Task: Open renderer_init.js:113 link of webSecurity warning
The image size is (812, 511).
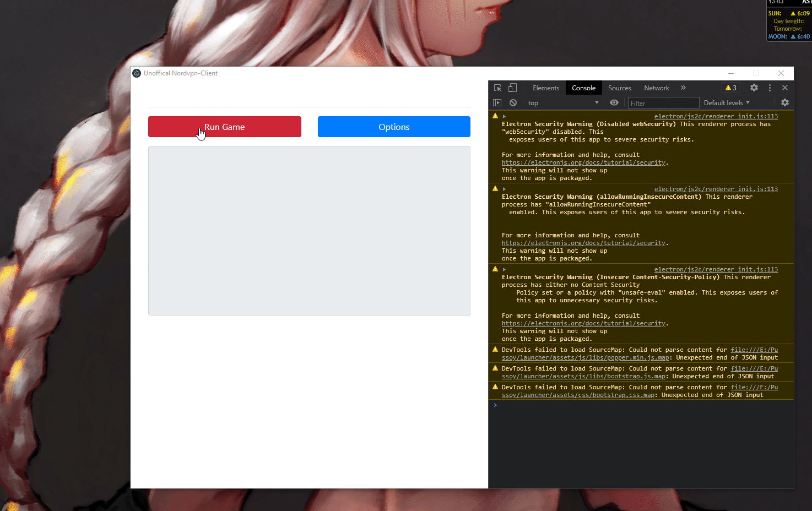Action: click(x=716, y=116)
